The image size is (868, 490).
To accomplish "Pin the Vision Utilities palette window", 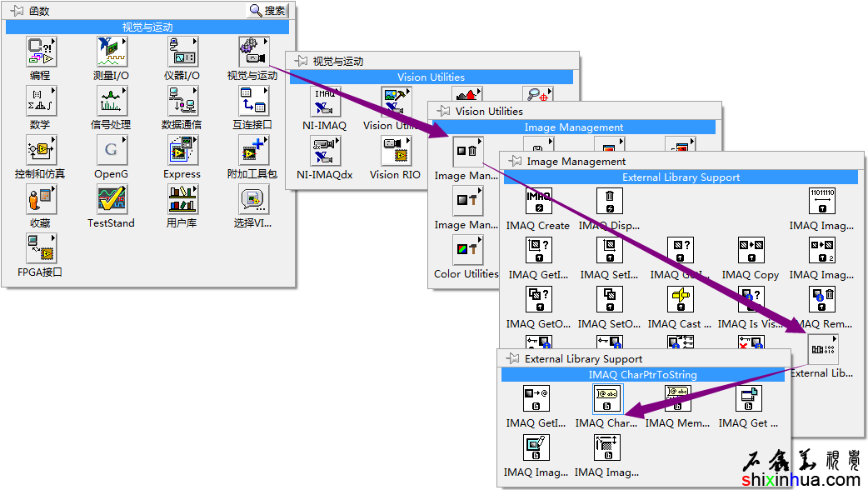I will 443,111.
